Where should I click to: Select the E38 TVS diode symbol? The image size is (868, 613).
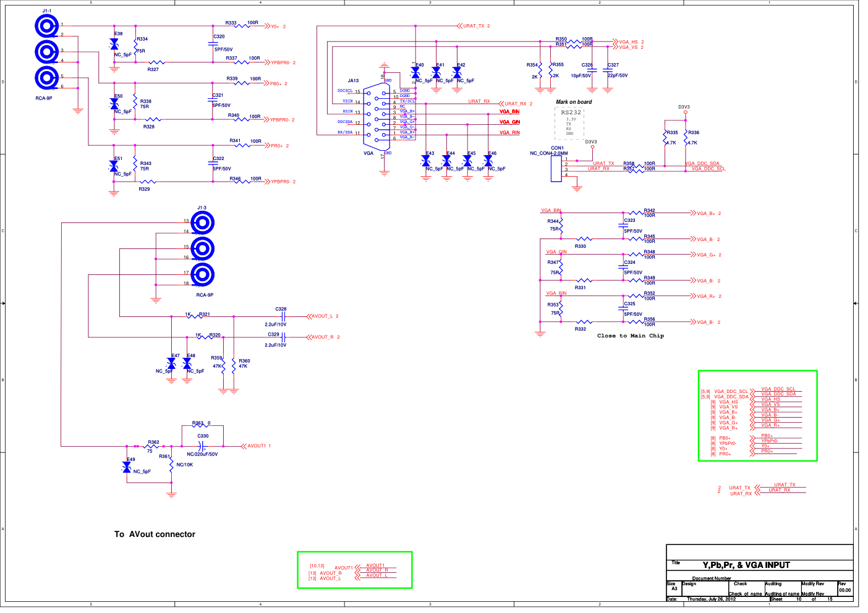(114, 44)
